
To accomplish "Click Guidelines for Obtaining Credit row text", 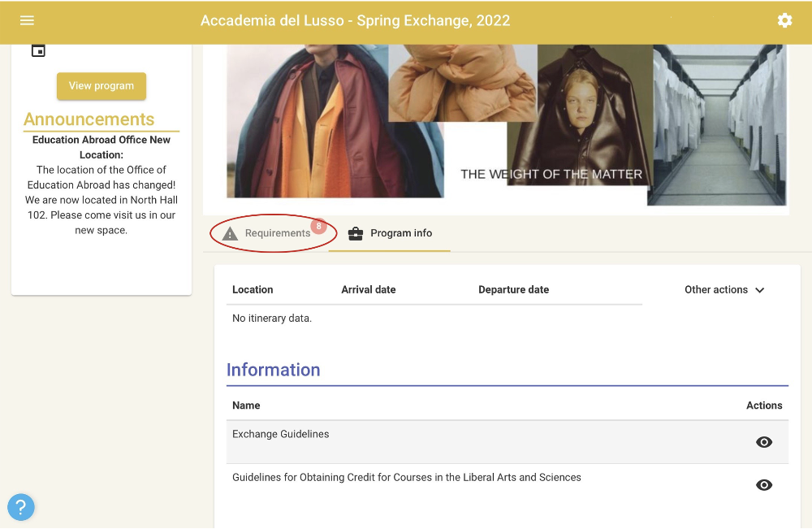I will (407, 477).
